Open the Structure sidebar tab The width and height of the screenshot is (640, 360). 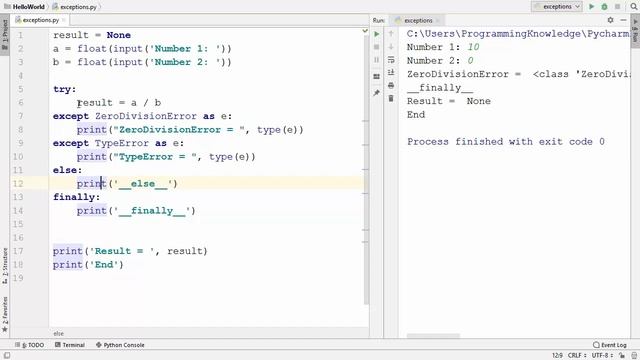[x=5, y=266]
